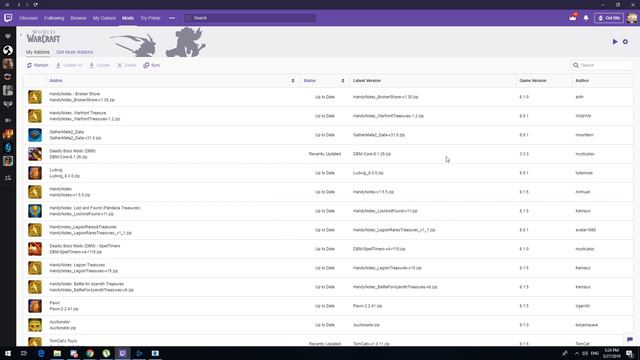Reload the page with the refresh icon
Image resolution: width=640 pixels, height=360 pixels.
coord(36,4)
